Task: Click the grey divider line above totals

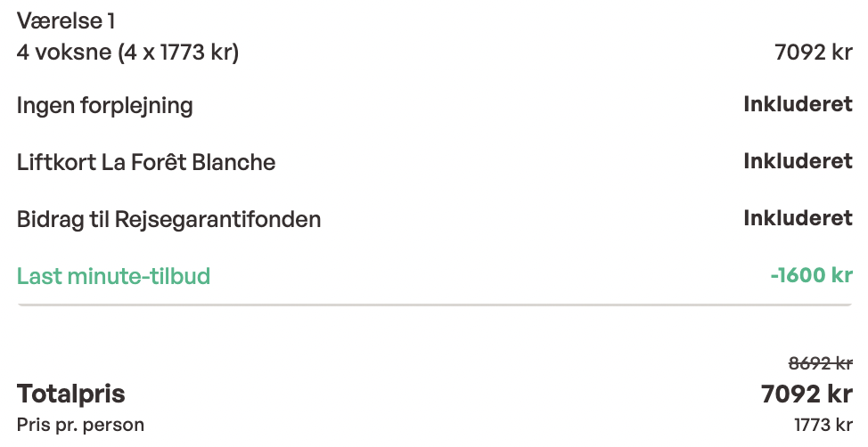Action: [434, 305]
